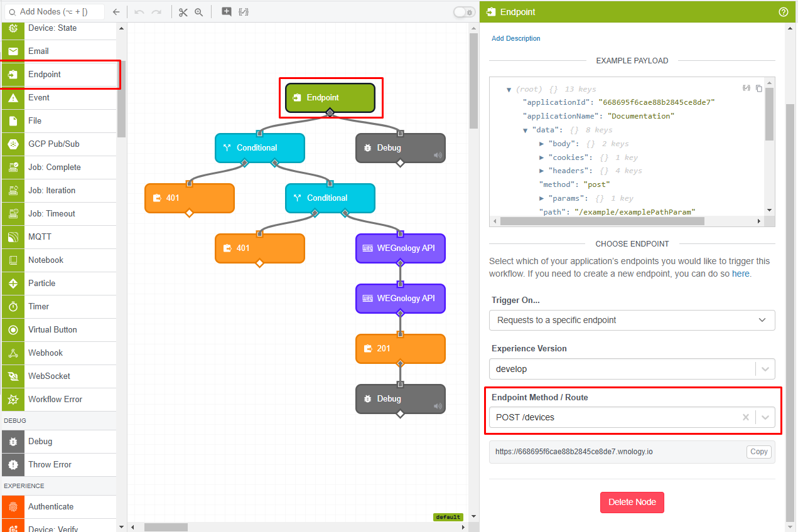The height and width of the screenshot is (532, 798).
Task: Copy the example payload with the clipboard icon
Action: [758, 88]
